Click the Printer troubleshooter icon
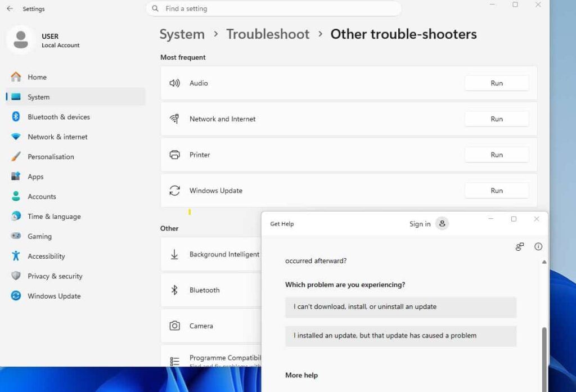The width and height of the screenshot is (576, 392). (x=174, y=155)
